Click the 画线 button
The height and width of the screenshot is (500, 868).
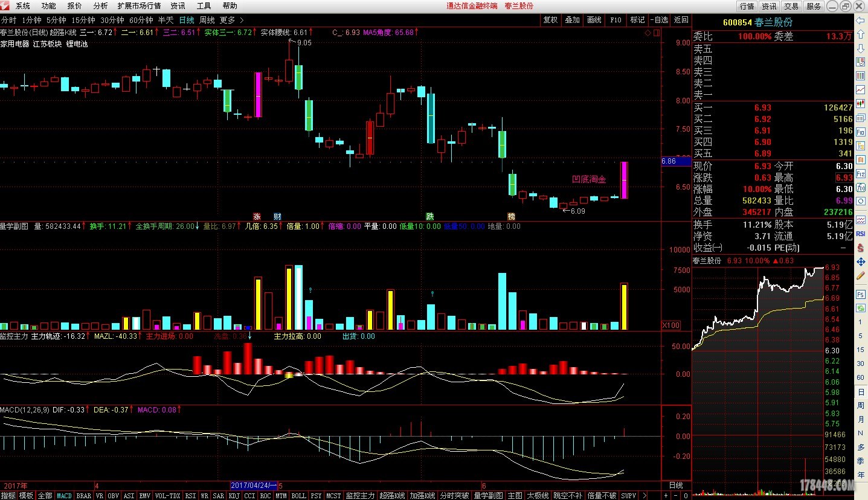pos(594,20)
